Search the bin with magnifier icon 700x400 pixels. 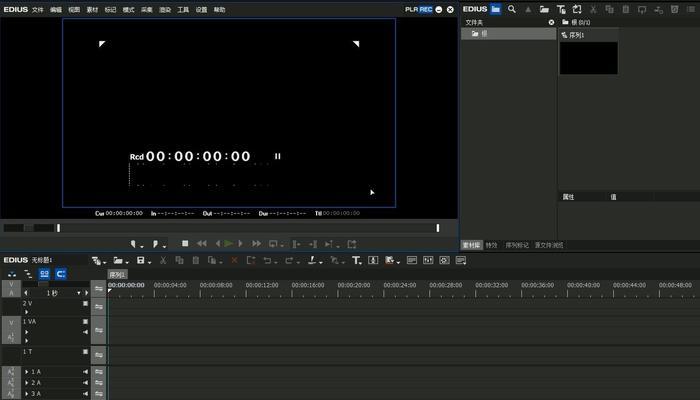[x=512, y=9]
